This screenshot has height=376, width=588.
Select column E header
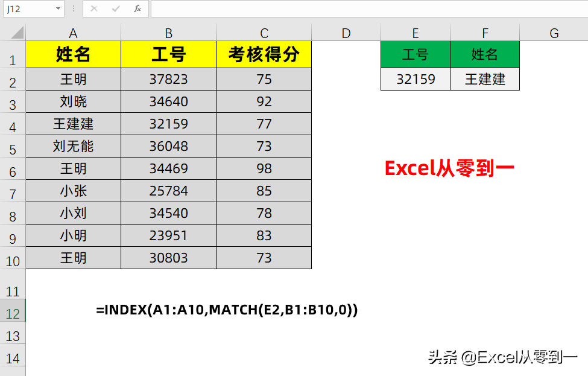pyautogui.click(x=416, y=33)
